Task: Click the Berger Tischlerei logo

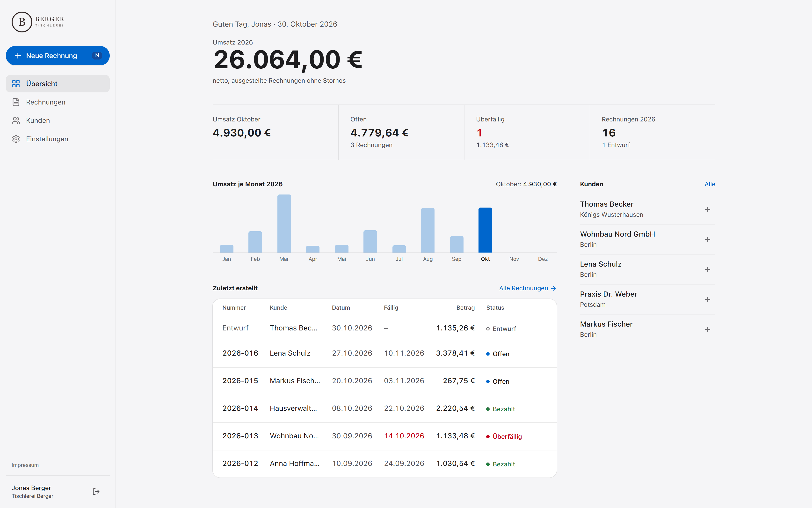Action: [x=38, y=22]
